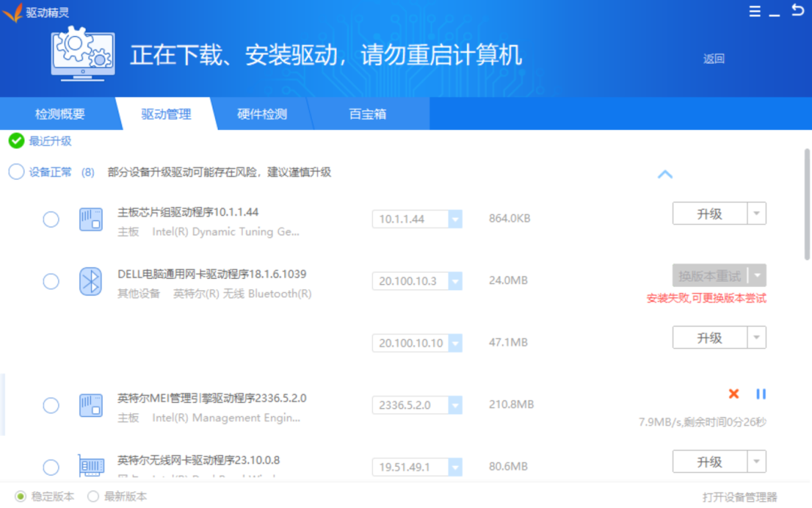Click the wireless network card icon
The height and width of the screenshot is (508, 812).
[x=91, y=466]
